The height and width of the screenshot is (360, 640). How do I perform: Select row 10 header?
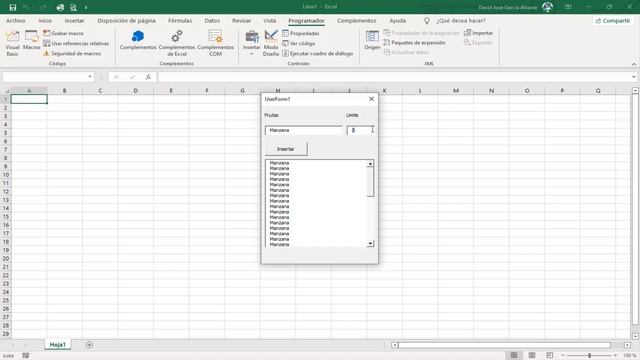point(6,175)
